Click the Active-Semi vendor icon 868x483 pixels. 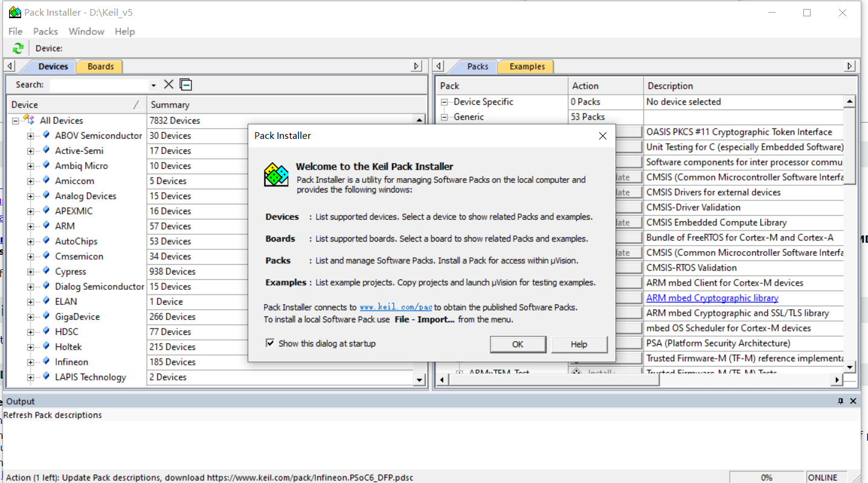pyautogui.click(x=46, y=150)
